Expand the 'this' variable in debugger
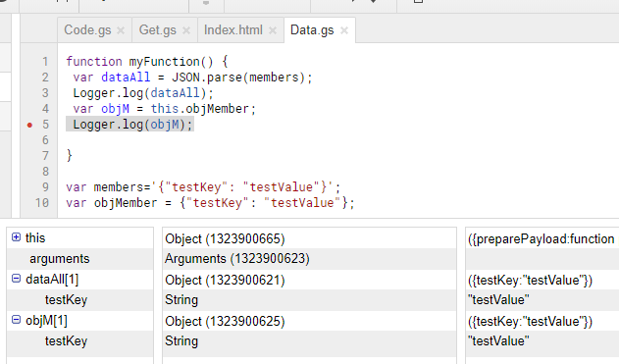 point(16,236)
